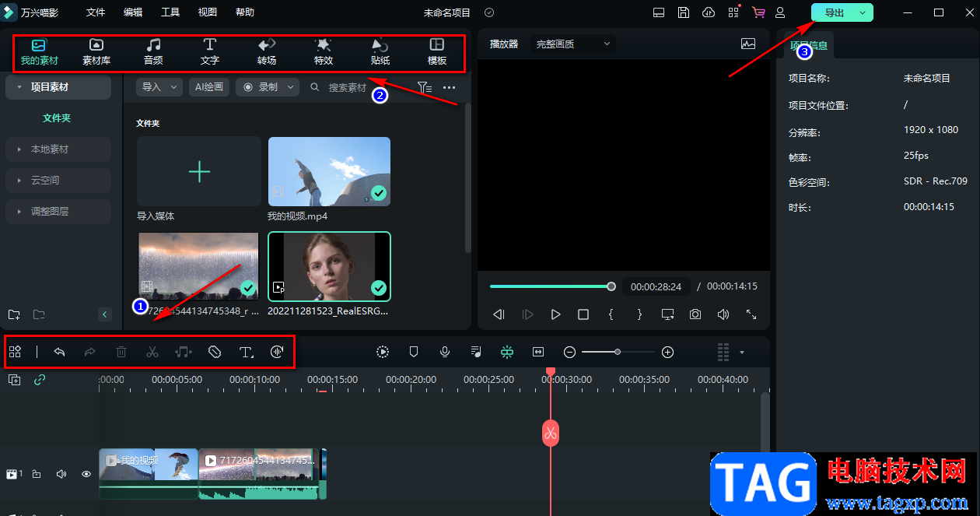The width and height of the screenshot is (980, 516).
Task: Click the 搜索素材 search field
Action: click(348, 87)
